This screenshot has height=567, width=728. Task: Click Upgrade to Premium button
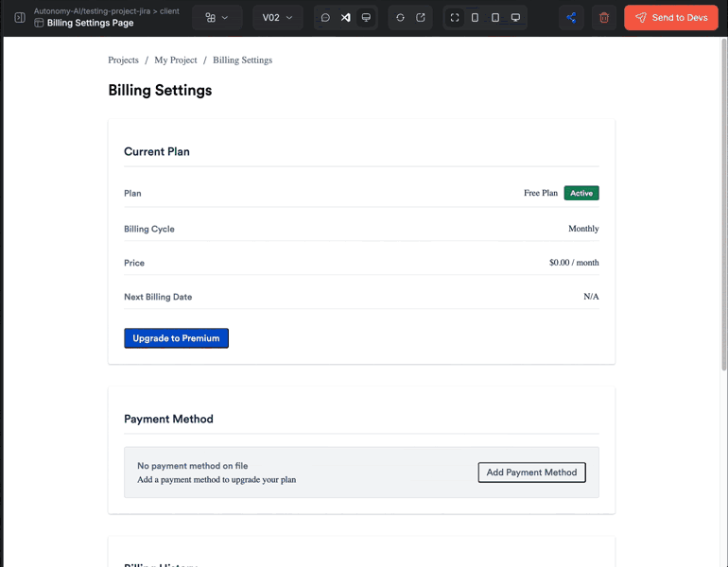(176, 338)
